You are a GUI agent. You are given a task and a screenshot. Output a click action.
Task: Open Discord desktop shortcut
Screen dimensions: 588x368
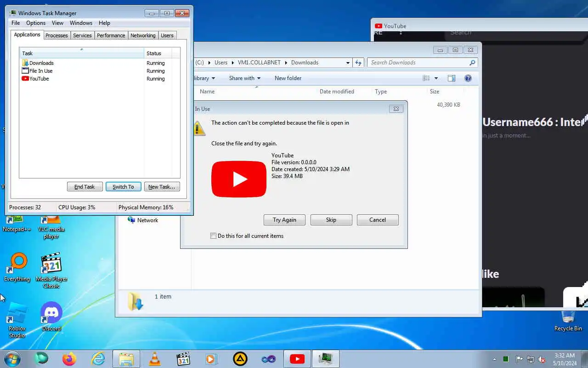51,316
